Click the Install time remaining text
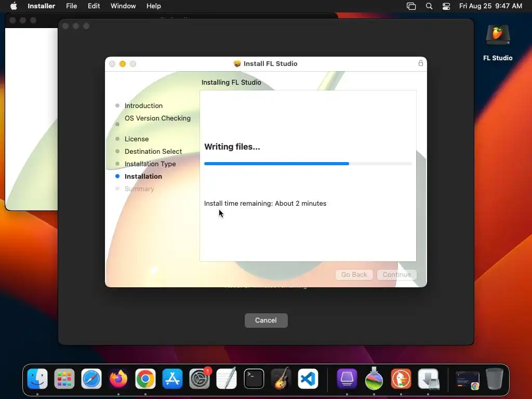The width and height of the screenshot is (532, 399). (265, 203)
